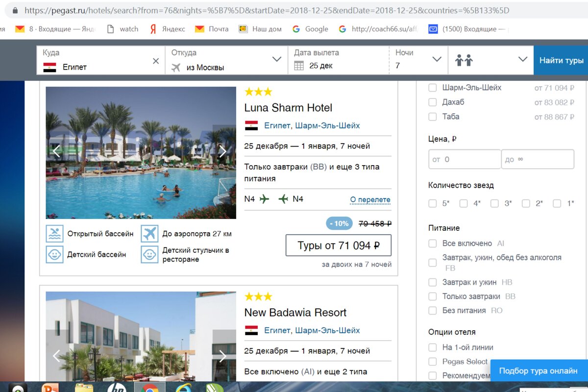Click the Детский стульчик в ресторане icon
The width and height of the screenshot is (588, 392).
tap(149, 254)
